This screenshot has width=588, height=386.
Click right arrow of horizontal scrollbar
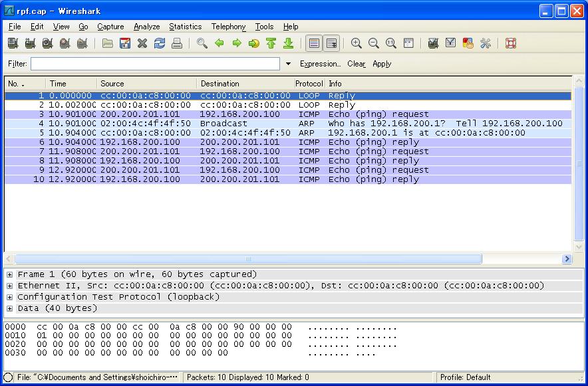pyautogui.click(x=567, y=258)
